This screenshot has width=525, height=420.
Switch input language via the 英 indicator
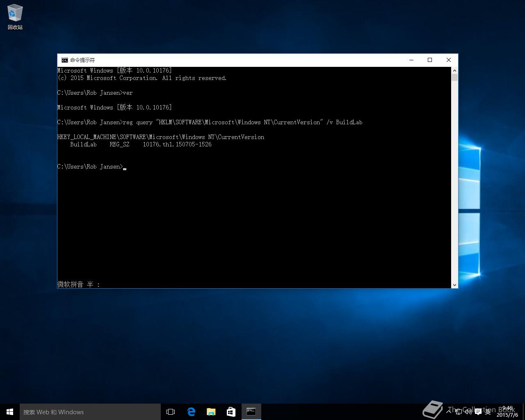488,411
